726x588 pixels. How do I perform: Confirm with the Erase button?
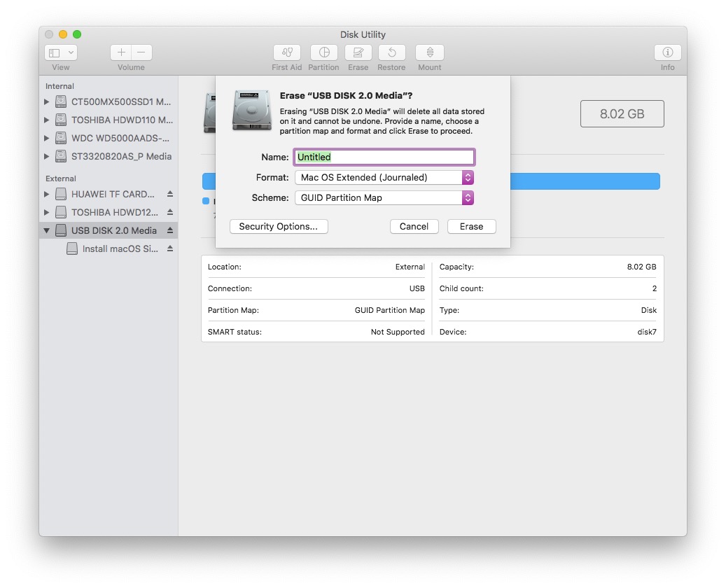[x=471, y=226]
